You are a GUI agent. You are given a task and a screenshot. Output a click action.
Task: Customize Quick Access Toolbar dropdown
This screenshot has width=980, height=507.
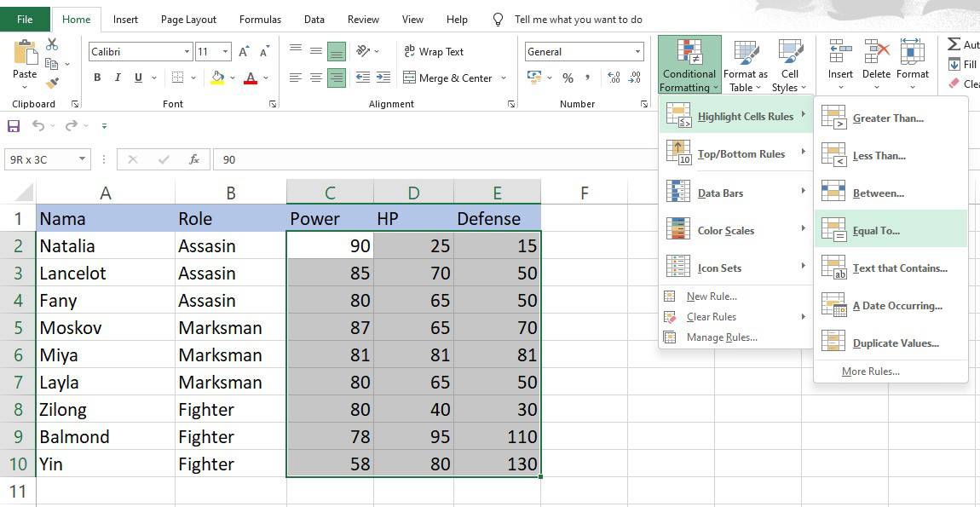[x=104, y=126]
